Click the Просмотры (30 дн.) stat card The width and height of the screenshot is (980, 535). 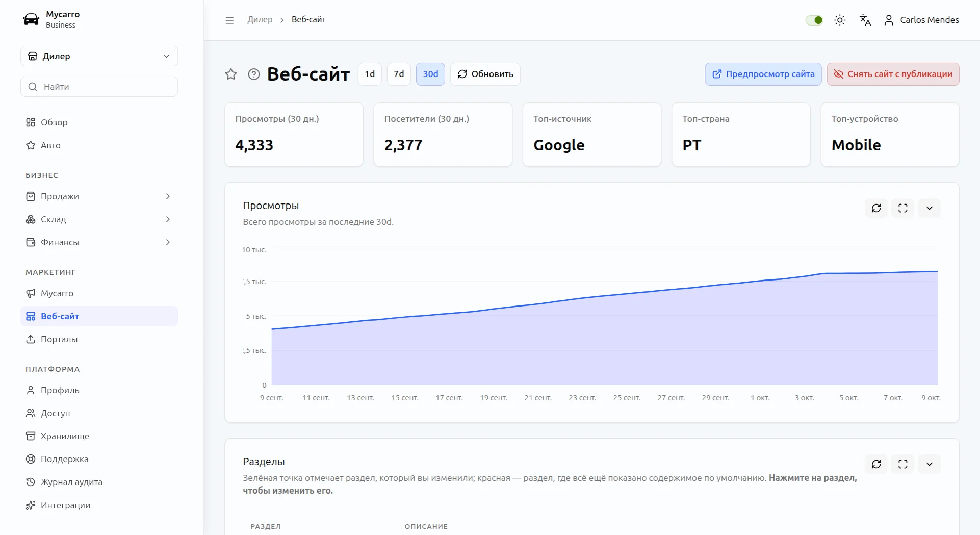coord(294,134)
